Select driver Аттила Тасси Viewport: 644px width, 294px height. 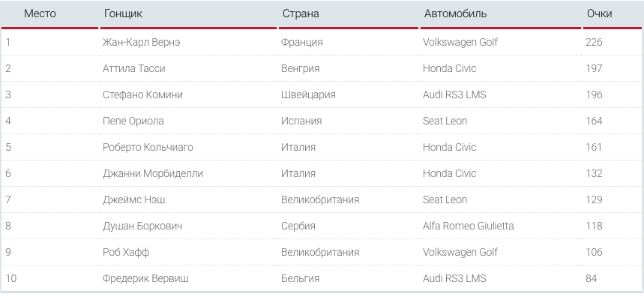tap(134, 68)
